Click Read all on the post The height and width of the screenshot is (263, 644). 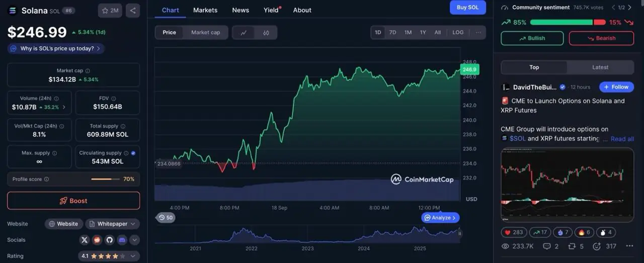click(622, 139)
